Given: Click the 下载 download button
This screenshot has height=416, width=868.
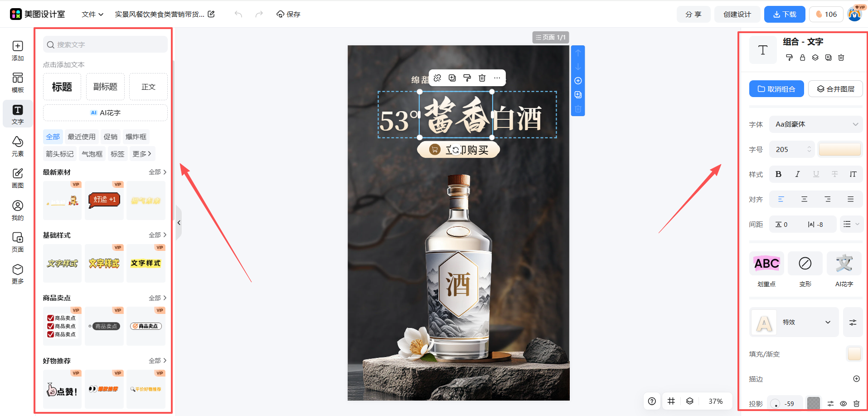Looking at the screenshot, I should (x=784, y=15).
